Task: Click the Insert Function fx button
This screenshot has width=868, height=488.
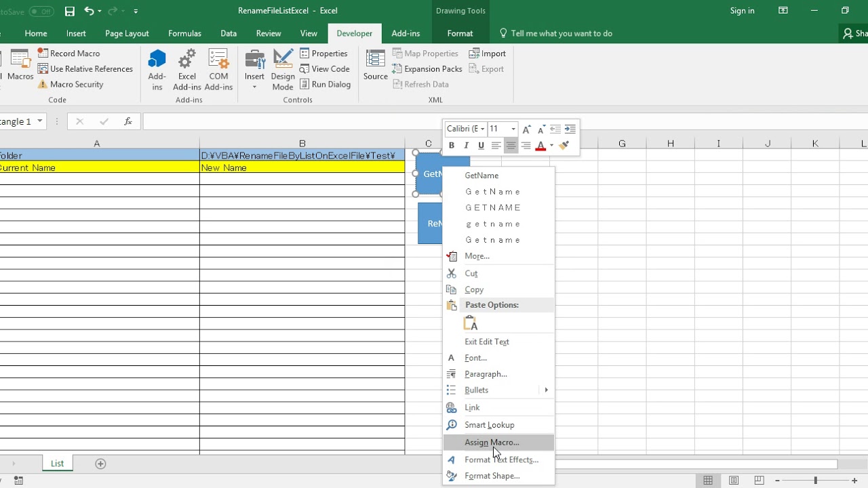Action: 127,121
